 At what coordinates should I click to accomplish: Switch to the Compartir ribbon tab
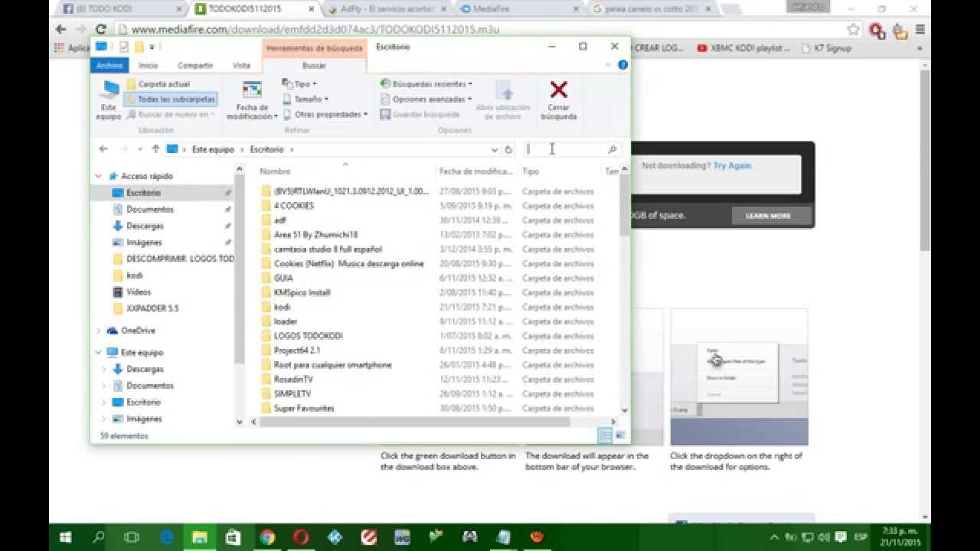tap(195, 66)
